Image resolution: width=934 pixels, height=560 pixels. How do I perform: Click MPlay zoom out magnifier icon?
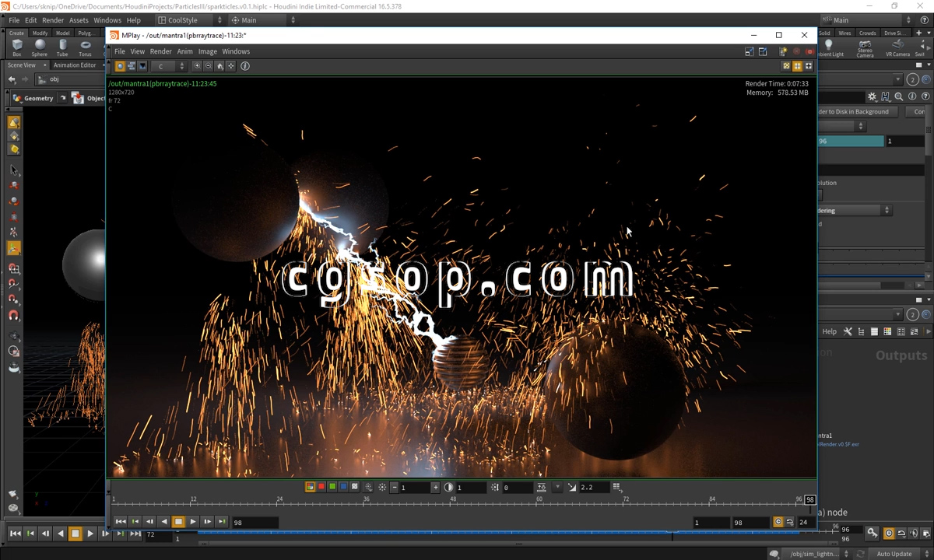(x=209, y=66)
